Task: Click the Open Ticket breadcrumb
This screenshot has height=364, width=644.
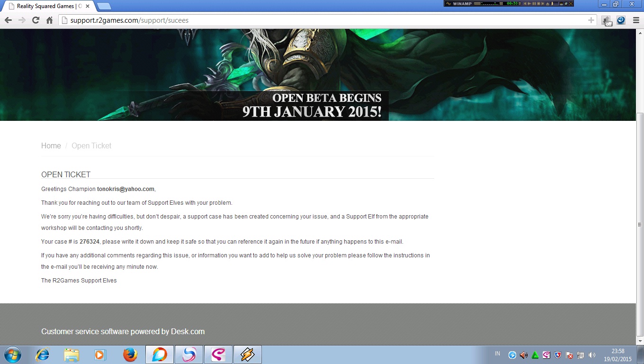Action: click(x=91, y=146)
